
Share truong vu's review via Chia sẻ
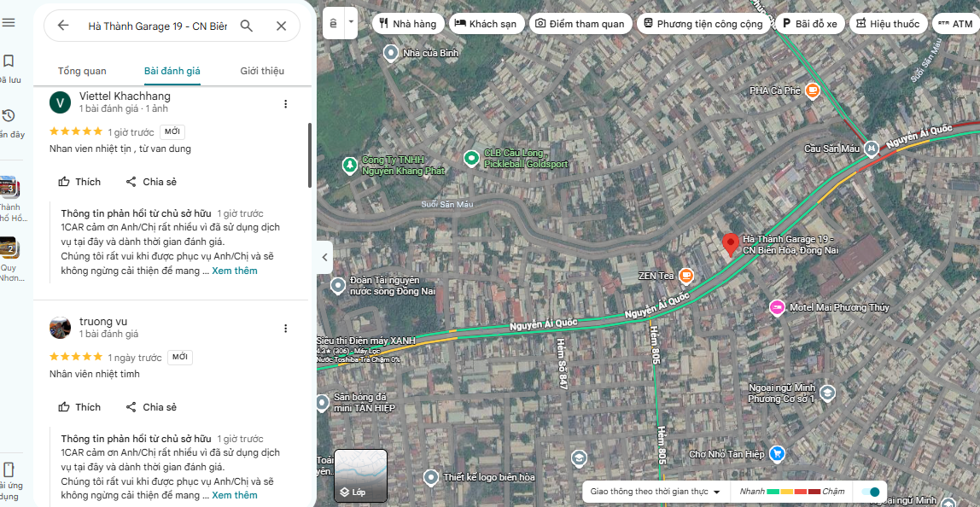pos(151,407)
